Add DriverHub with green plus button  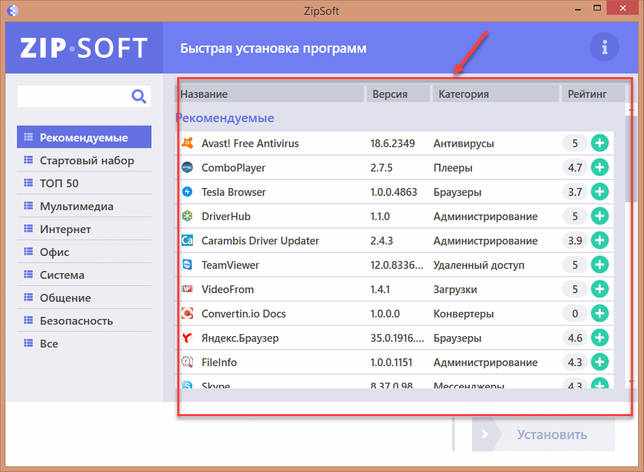(x=600, y=216)
